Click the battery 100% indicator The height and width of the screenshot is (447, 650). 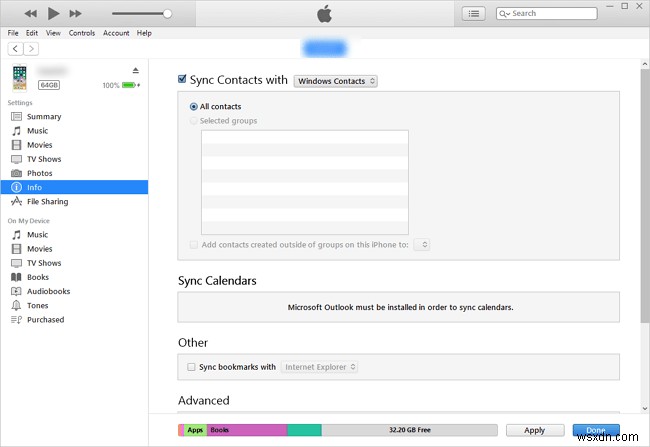[121, 85]
